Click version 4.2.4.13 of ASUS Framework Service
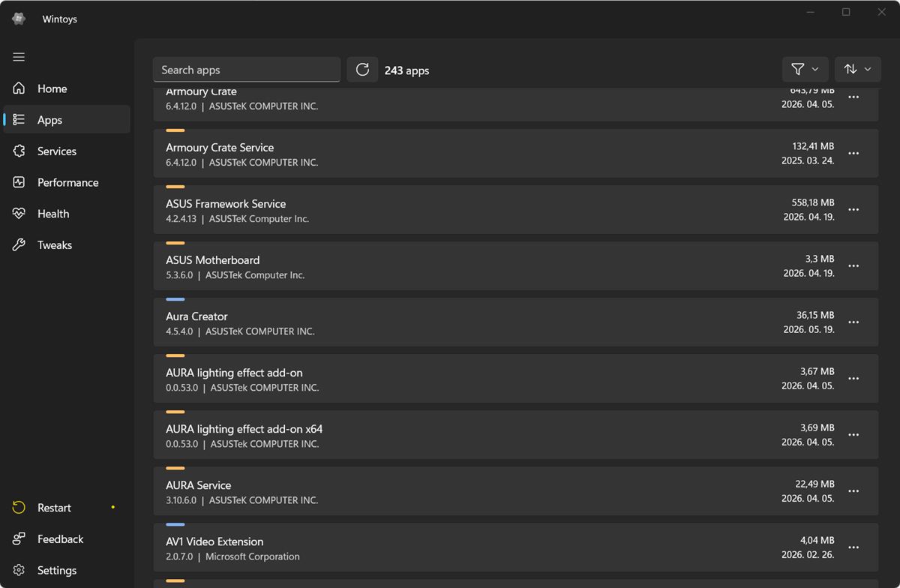Image resolution: width=900 pixels, height=588 pixels. [x=181, y=219]
